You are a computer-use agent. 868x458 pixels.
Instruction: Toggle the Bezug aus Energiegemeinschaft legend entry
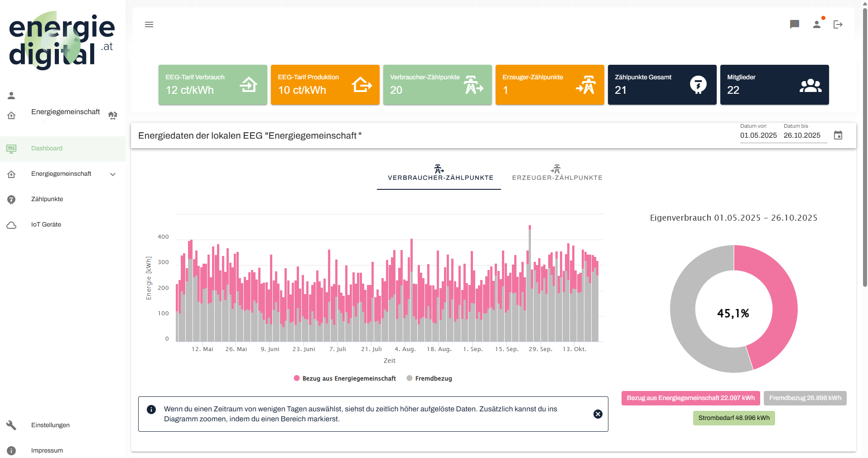345,378
